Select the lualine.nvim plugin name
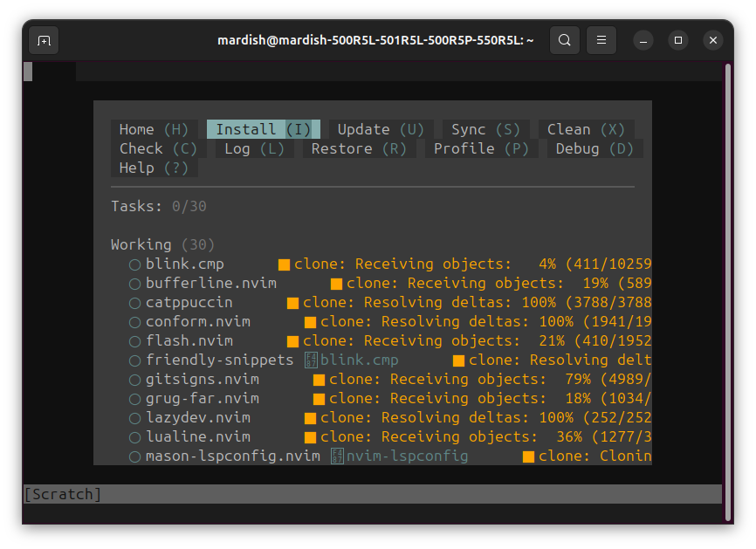 click(198, 437)
